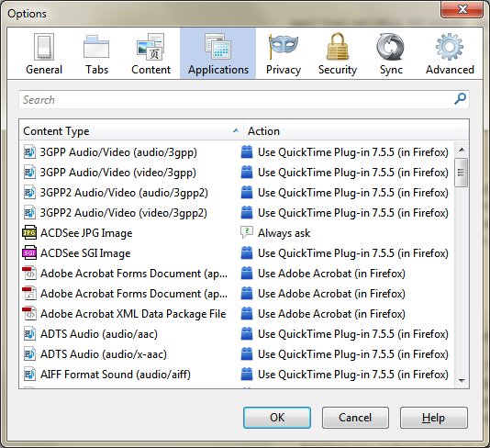Screen dimensions: 490x448
Task: Click the list's vertical scrollbar thumb
Action: (462, 173)
